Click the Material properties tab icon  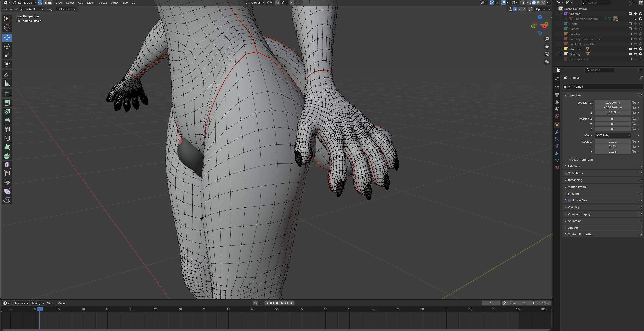tap(557, 167)
